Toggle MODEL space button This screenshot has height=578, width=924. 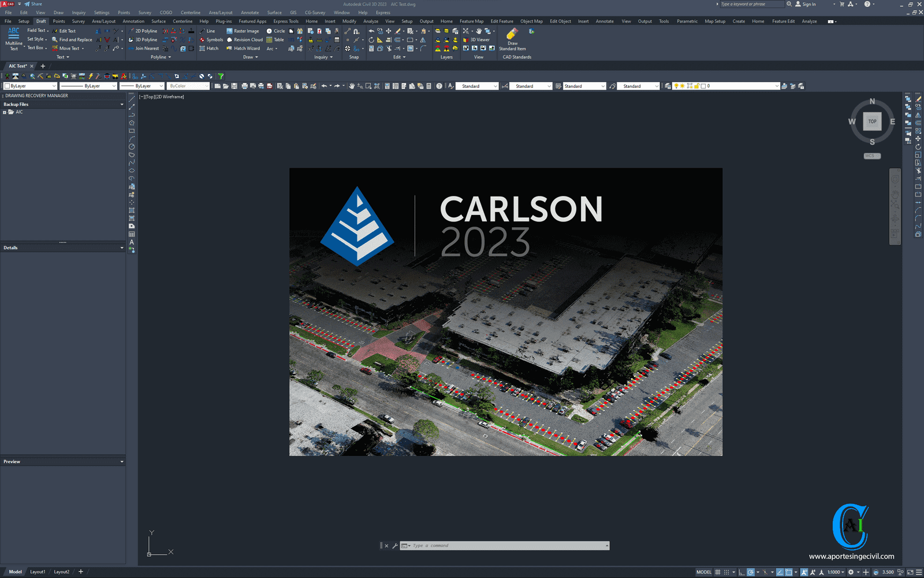[704, 572]
